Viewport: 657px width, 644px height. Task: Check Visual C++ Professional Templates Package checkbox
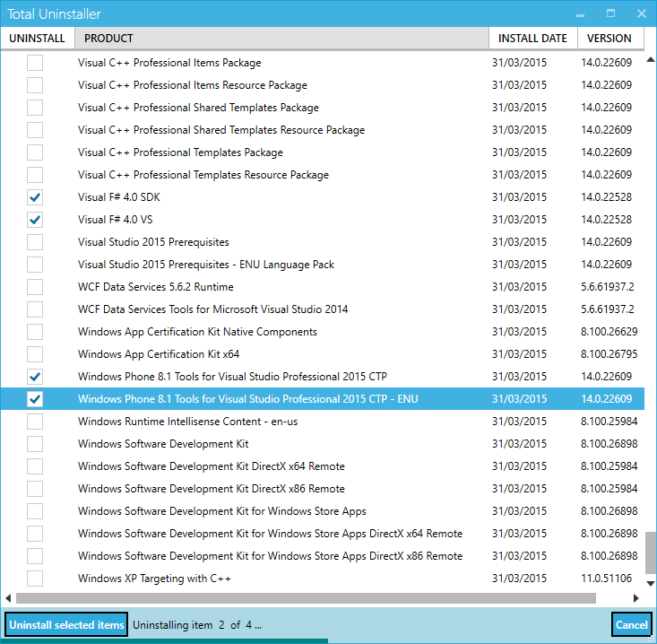point(35,152)
